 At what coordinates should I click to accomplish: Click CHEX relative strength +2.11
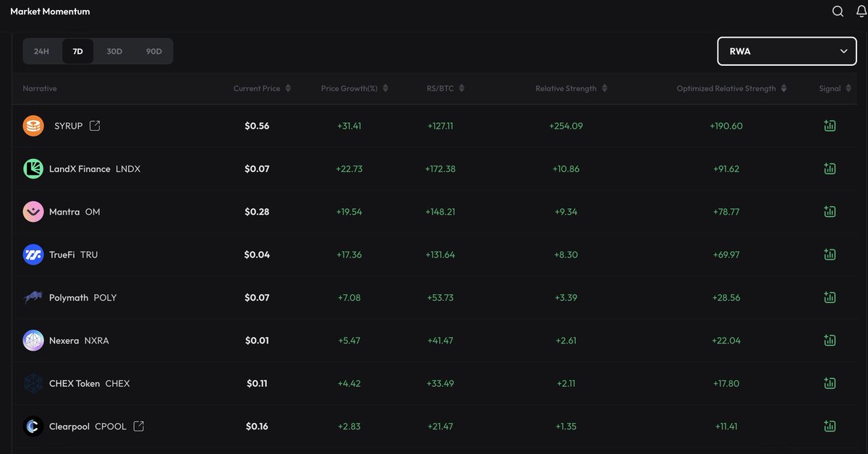(566, 383)
